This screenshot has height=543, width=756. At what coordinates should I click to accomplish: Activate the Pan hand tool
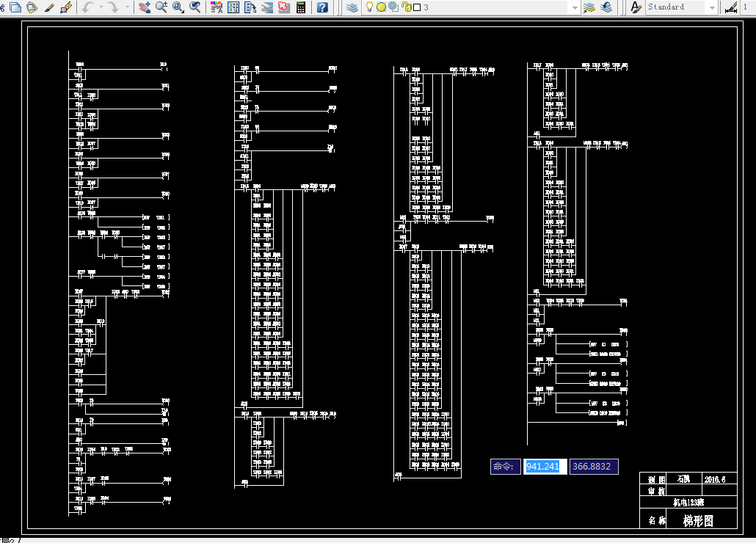tap(145, 7)
